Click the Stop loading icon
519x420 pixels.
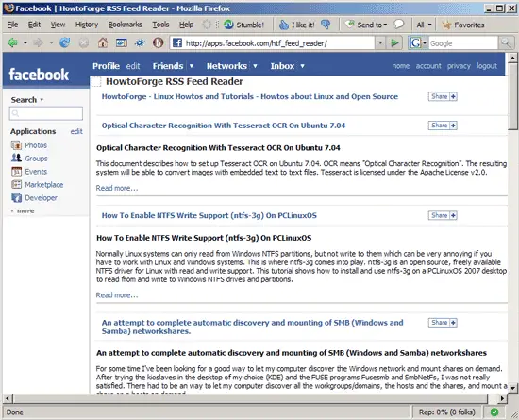pos(84,42)
